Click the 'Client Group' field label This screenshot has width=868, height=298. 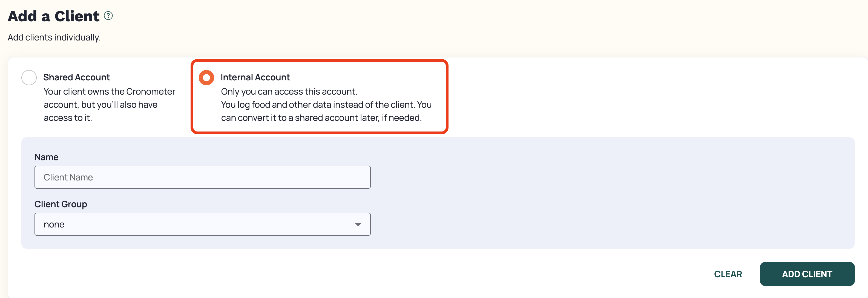coord(61,204)
